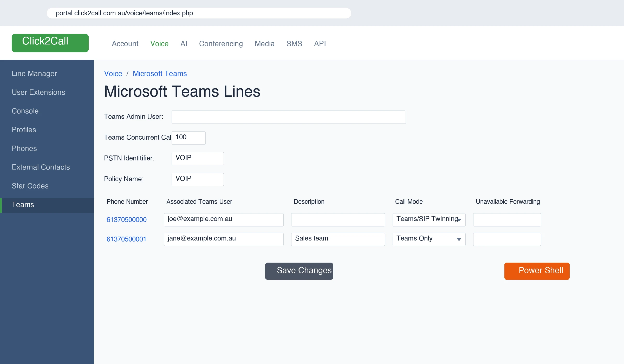Click the Call Mode column header
Image resolution: width=624 pixels, height=364 pixels.
(409, 202)
